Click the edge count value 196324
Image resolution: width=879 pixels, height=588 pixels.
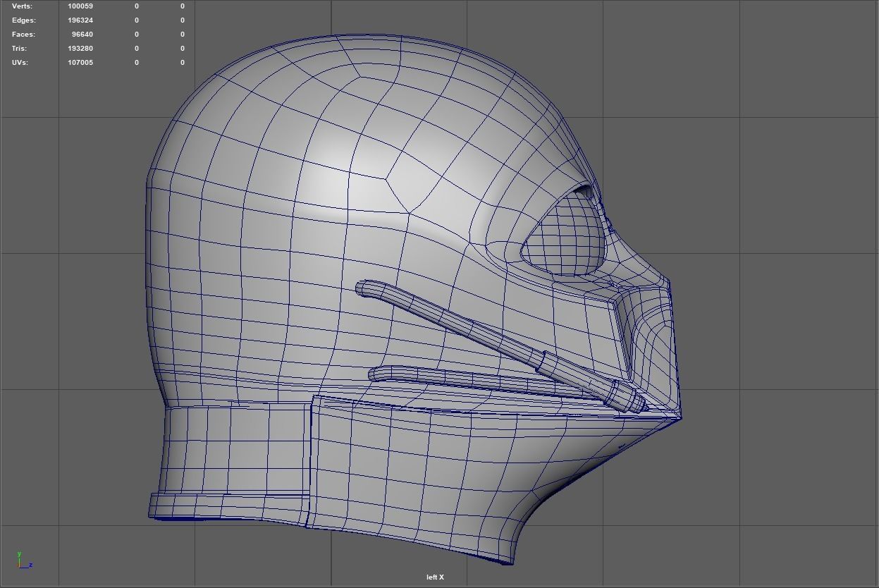click(80, 20)
